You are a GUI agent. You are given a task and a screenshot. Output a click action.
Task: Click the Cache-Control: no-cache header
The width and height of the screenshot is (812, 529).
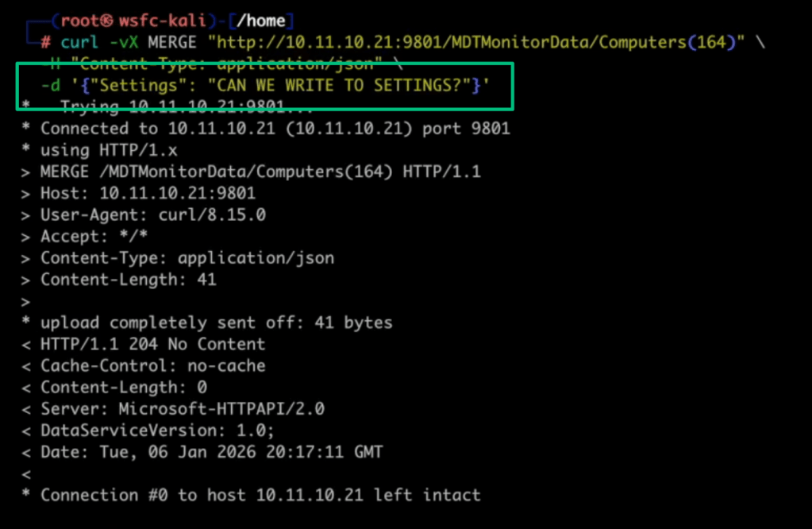click(152, 365)
